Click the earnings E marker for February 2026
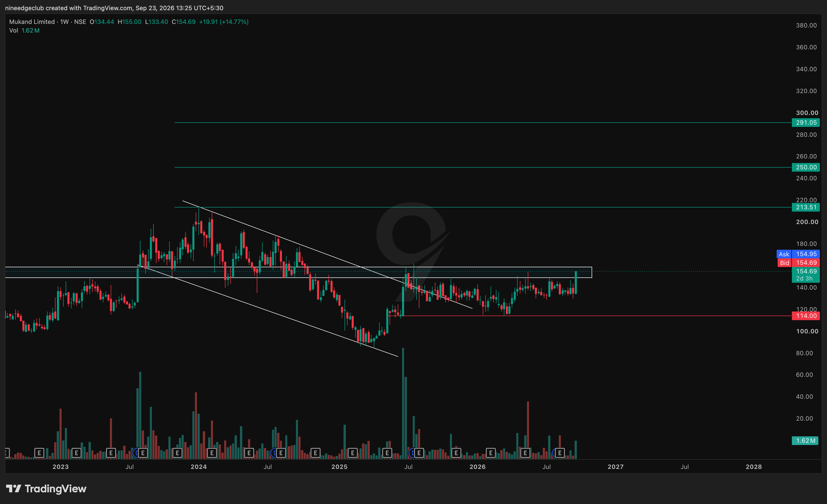The height and width of the screenshot is (504, 827). point(491,453)
